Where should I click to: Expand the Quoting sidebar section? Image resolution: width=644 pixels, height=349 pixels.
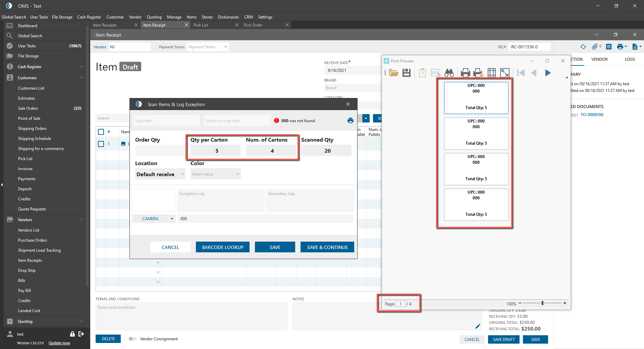(x=81, y=321)
